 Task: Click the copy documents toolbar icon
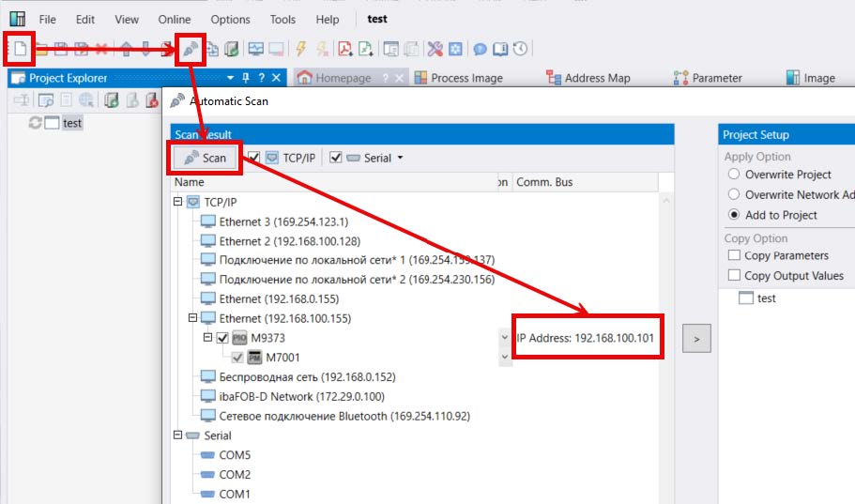(212, 49)
